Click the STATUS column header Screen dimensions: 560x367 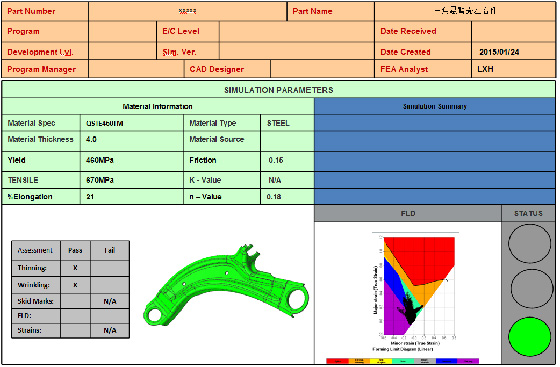tap(529, 213)
